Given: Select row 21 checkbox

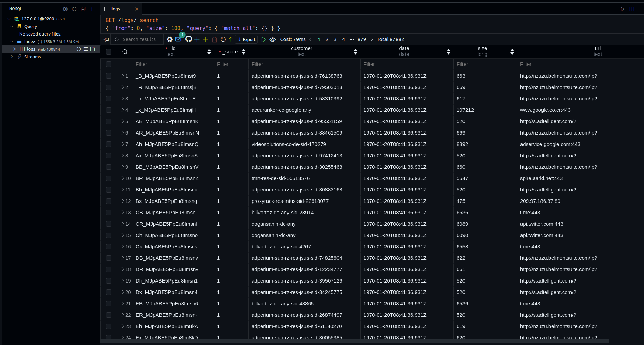Looking at the screenshot, I should click(109, 304).
